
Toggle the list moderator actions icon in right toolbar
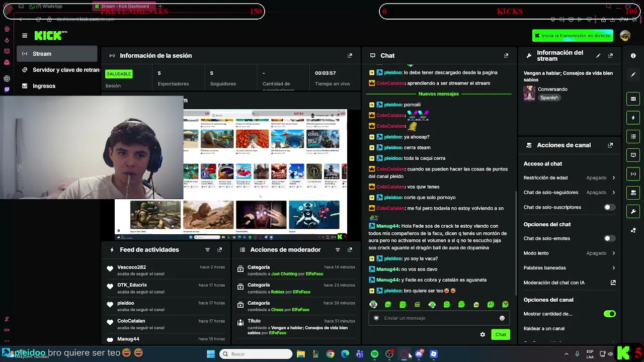633,136
